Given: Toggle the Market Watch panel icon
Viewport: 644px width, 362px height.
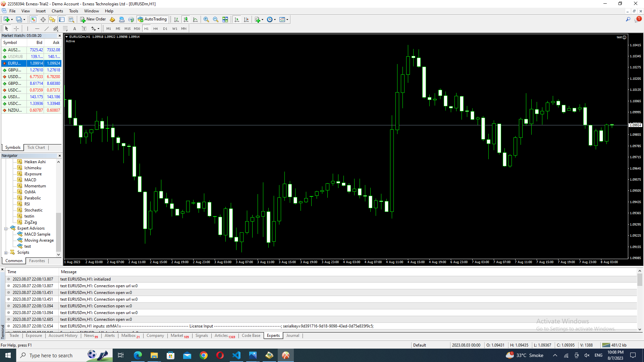Looking at the screenshot, I should (34, 19).
